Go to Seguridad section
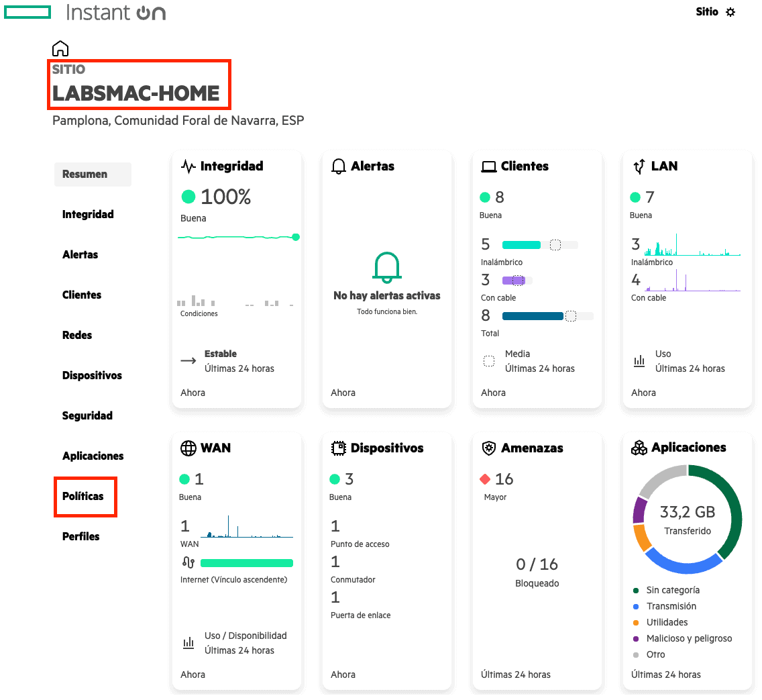 pos(87,415)
